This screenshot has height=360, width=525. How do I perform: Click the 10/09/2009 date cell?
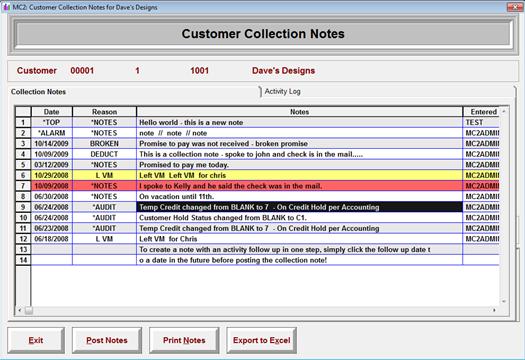click(x=52, y=154)
